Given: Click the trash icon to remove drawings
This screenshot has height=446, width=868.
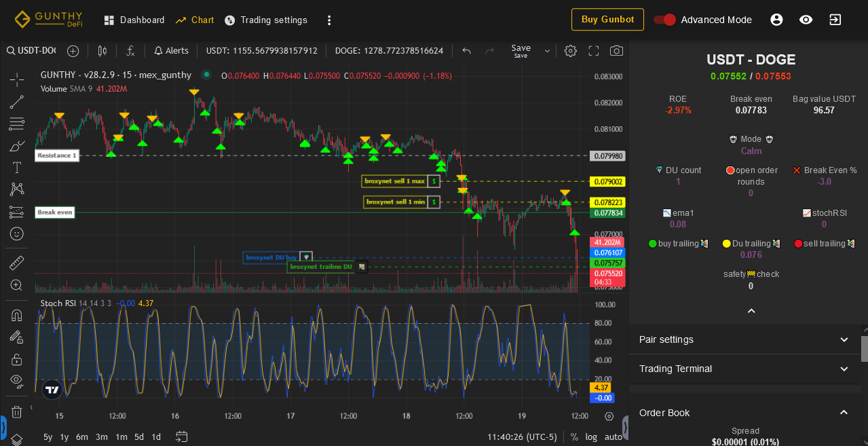Looking at the screenshot, I should [17, 411].
